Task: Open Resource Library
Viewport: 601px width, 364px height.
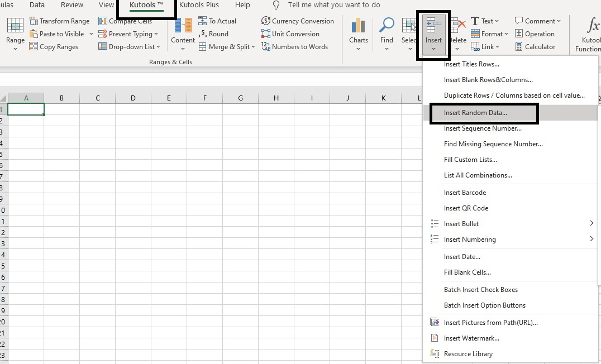Action: click(511, 354)
